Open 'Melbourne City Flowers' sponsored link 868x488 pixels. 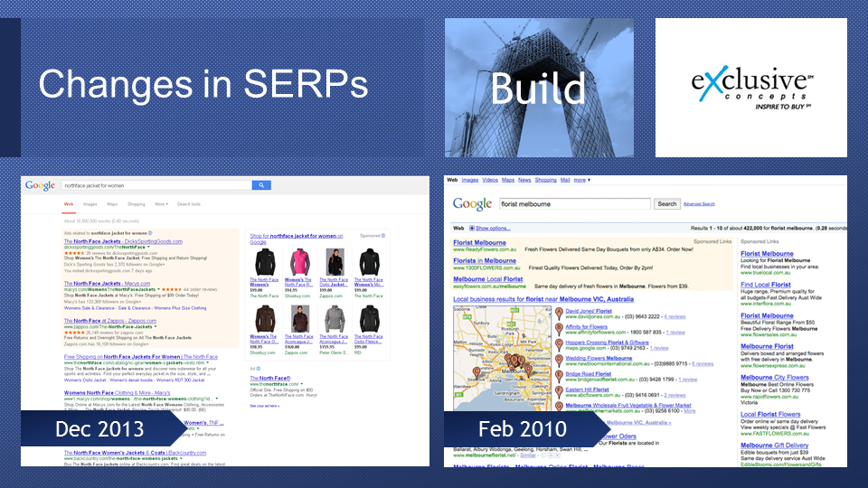click(x=775, y=378)
